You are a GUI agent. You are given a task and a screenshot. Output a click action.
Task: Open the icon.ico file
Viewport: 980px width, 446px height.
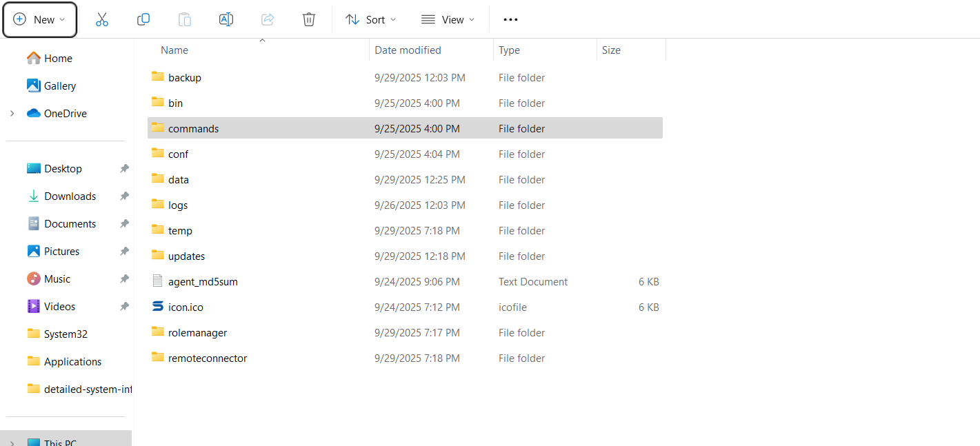click(186, 307)
